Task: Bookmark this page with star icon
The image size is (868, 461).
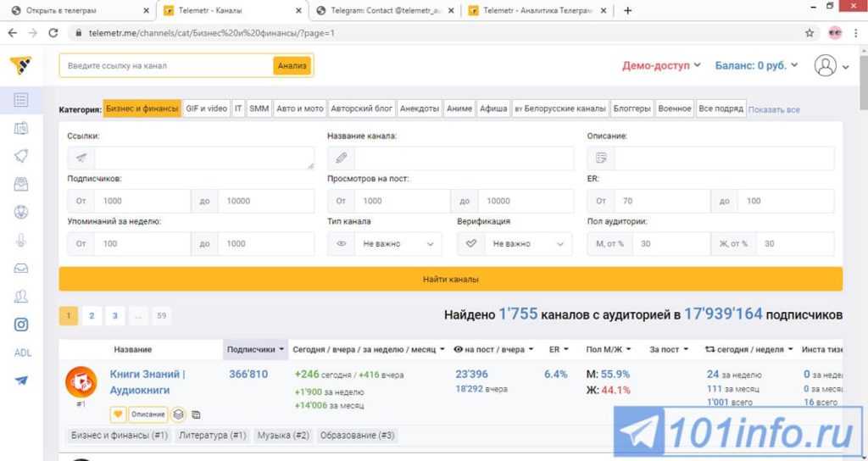Action: [x=810, y=33]
